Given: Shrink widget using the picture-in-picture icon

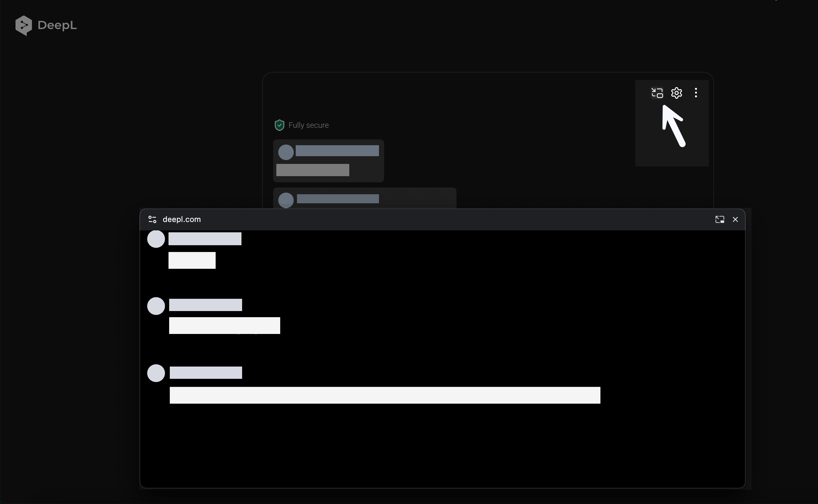Looking at the screenshot, I should coord(657,93).
